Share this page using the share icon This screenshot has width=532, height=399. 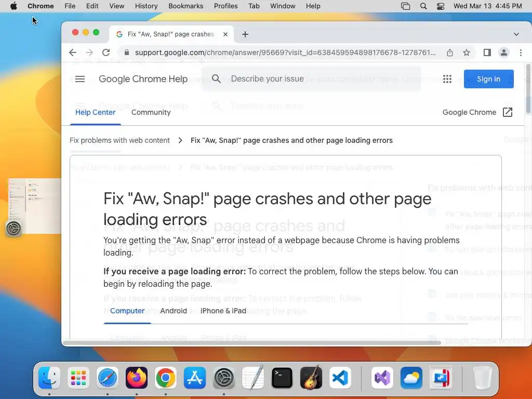449,52
